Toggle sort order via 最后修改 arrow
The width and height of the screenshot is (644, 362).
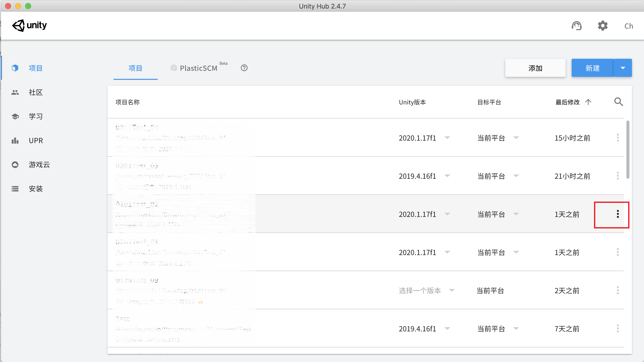coord(588,102)
